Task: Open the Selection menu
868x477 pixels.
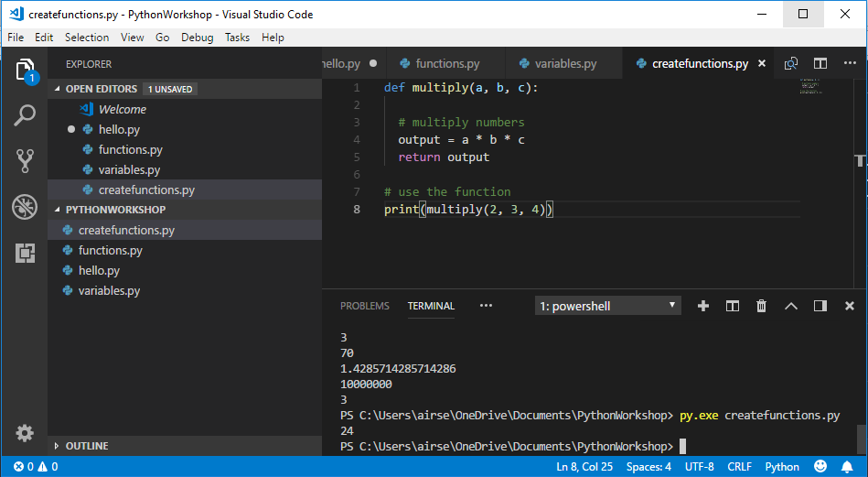Action: tap(87, 38)
